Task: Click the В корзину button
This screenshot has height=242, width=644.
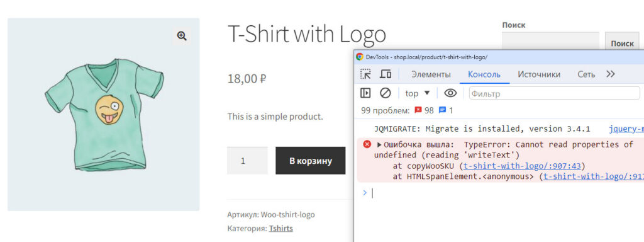Action: (311, 161)
